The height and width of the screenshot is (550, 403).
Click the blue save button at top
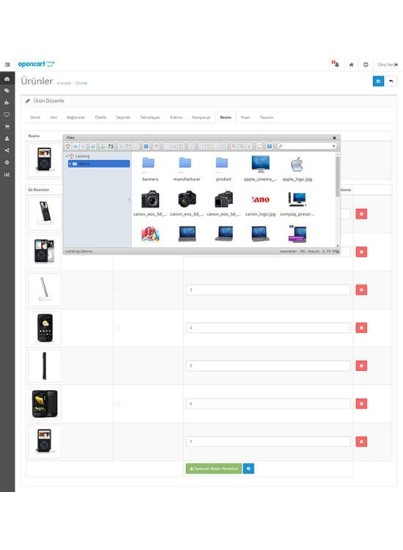378,81
